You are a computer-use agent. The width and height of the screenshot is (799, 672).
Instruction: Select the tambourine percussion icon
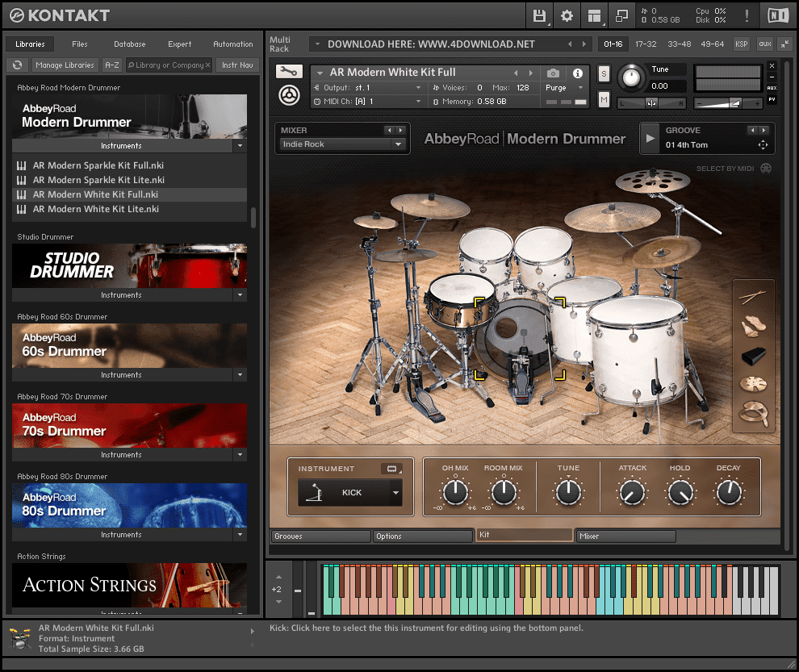pos(753,384)
